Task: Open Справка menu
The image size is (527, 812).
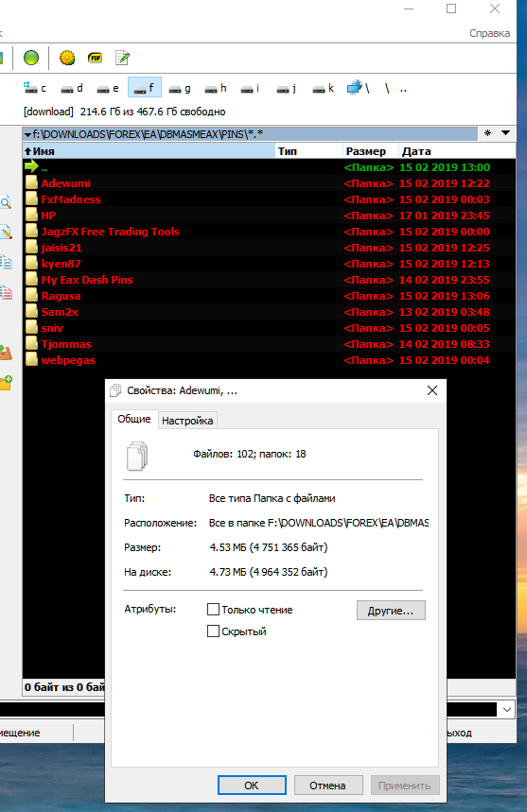Action: point(490,33)
